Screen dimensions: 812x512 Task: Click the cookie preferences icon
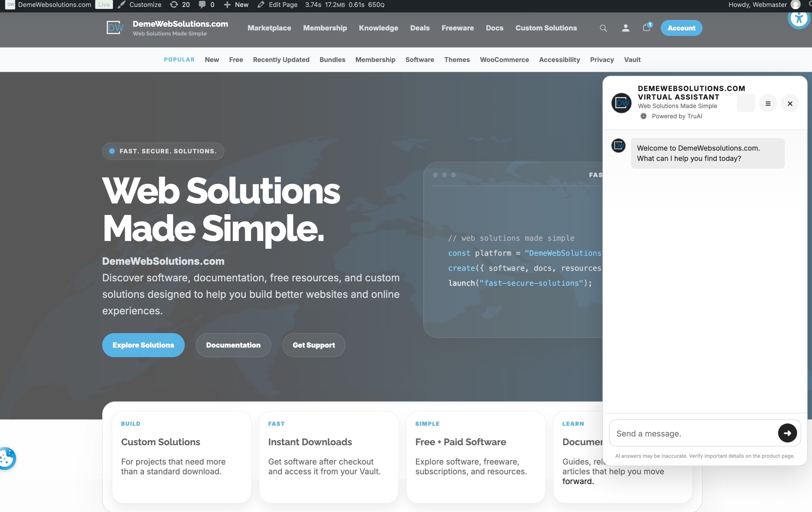pyautogui.click(x=7, y=458)
